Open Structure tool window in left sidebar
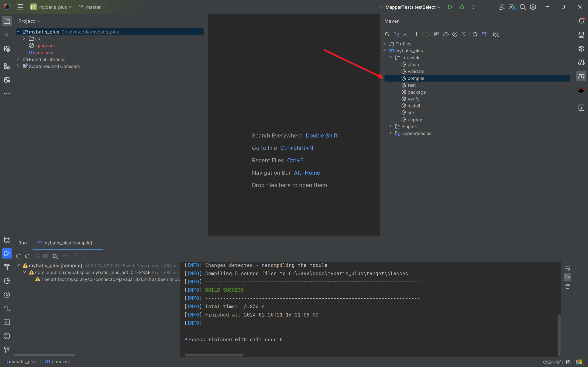Screen dimensions: 588x367 click(x=7, y=66)
